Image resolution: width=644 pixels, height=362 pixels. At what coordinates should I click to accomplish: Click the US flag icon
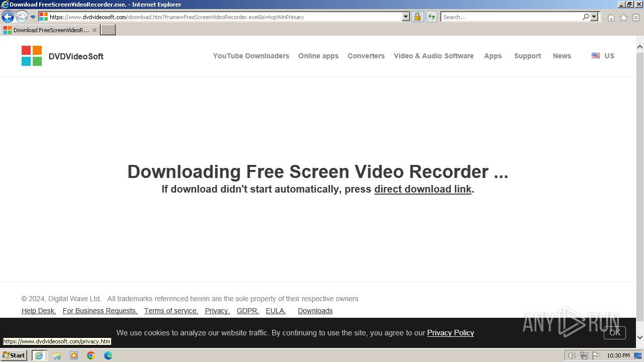click(x=596, y=56)
